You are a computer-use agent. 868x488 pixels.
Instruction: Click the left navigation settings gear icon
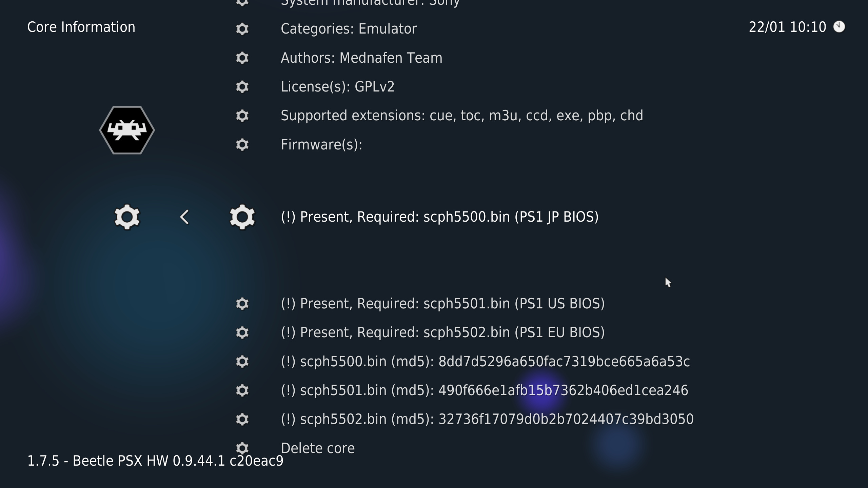(x=126, y=217)
